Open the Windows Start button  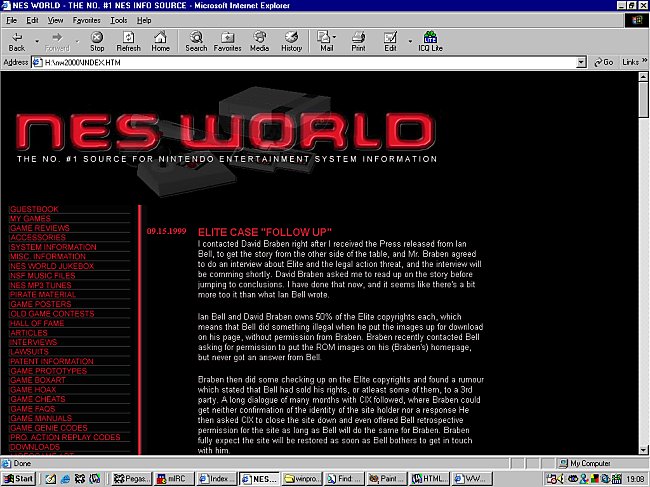pyautogui.click(x=18, y=478)
